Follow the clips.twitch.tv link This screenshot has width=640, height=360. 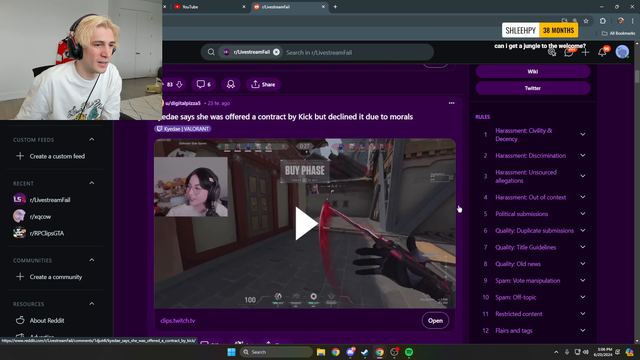tap(178, 320)
